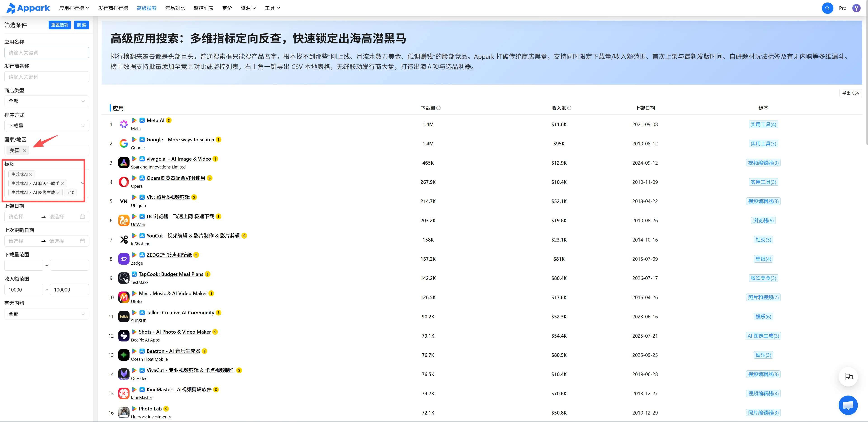Click the AI 图像生成(3) tag for Shots
868x422 pixels.
coord(763,336)
